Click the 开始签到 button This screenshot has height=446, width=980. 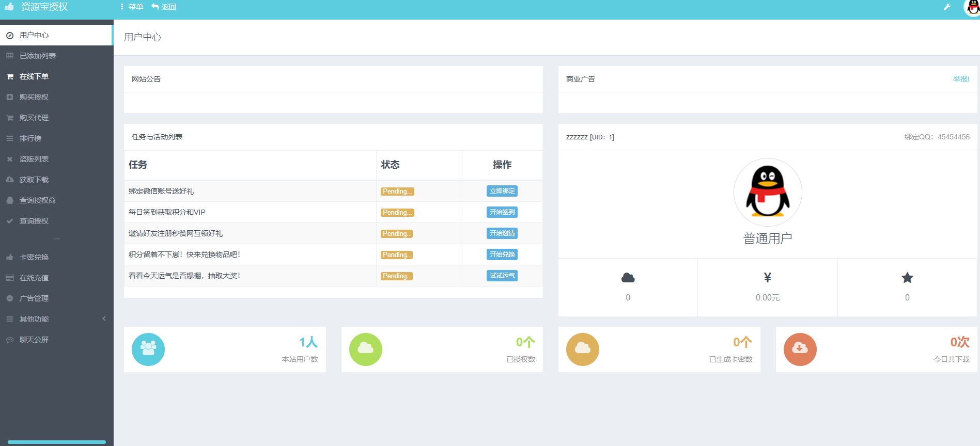[x=502, y=212]
